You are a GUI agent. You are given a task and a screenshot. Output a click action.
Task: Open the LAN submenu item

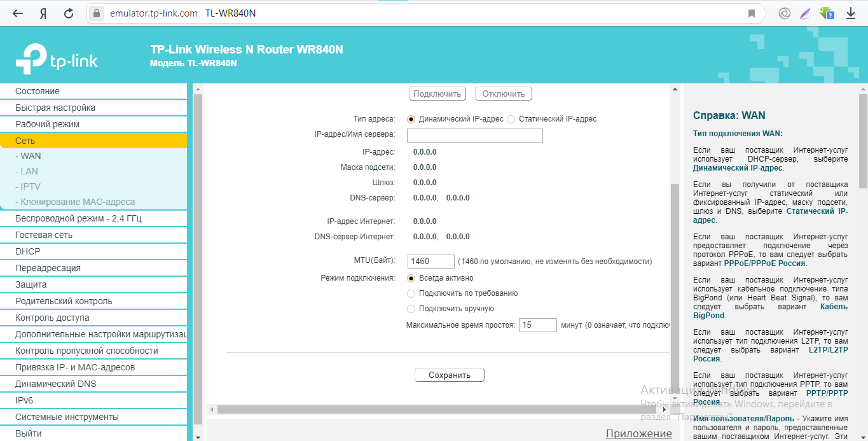pyautogui.click(x=93, y=171)
